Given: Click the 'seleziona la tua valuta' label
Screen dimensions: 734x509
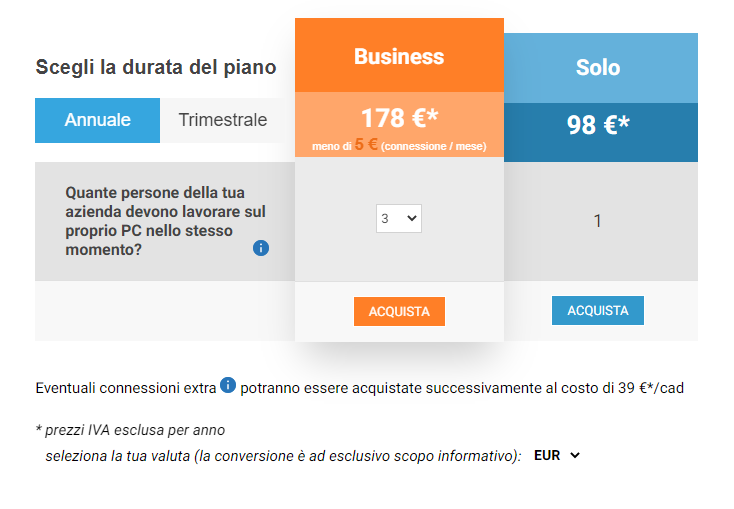Looking at the screenshot, I should (x=283, y=456).
